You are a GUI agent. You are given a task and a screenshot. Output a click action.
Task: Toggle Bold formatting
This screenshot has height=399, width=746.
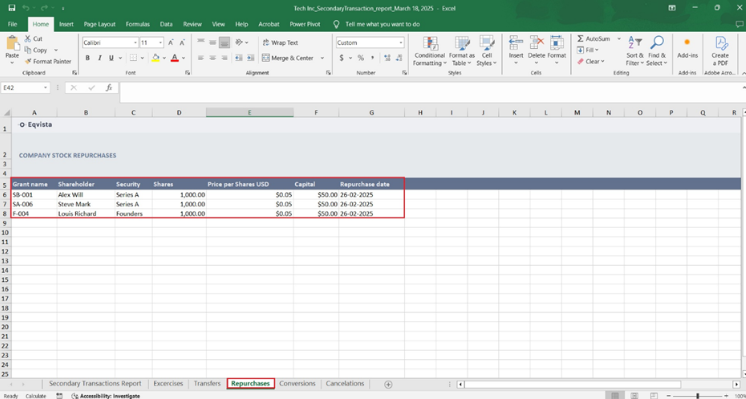click(88, 58)
